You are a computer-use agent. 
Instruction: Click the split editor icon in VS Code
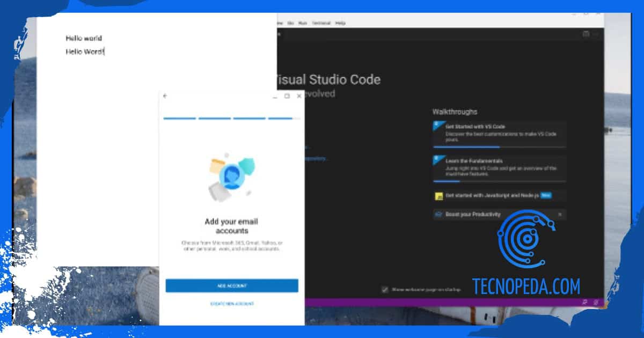pos(586,34)
